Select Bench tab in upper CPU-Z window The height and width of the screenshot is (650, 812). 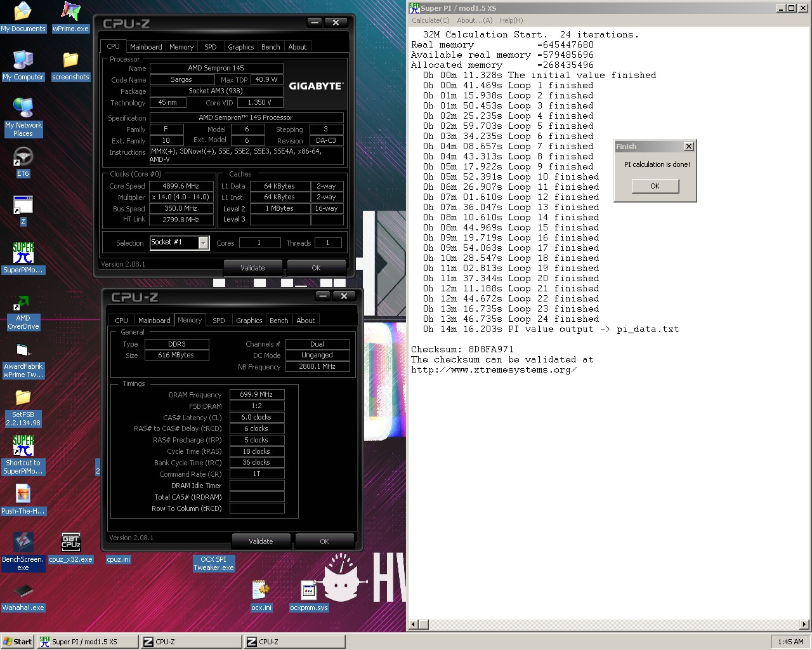(x=271, y=47)
